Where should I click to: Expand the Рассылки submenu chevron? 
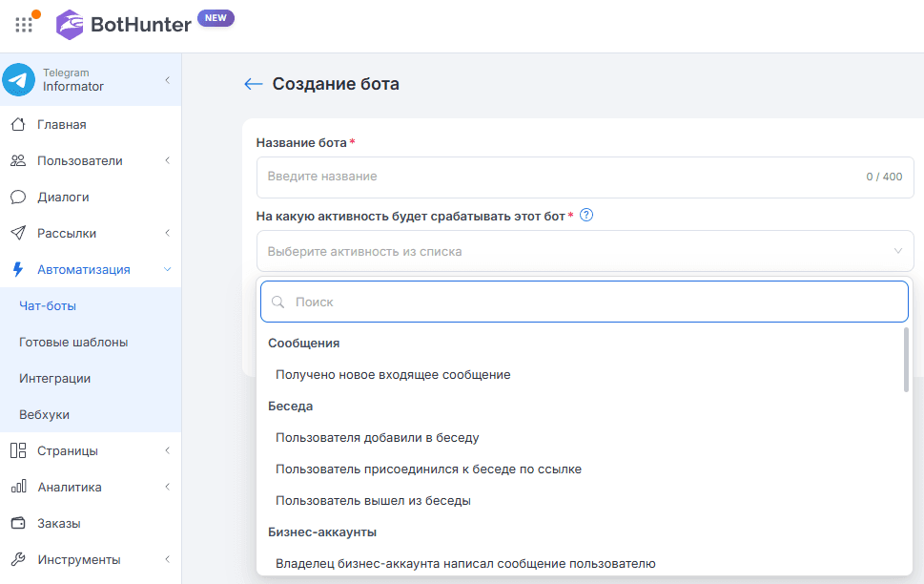[x=168, y=233]
